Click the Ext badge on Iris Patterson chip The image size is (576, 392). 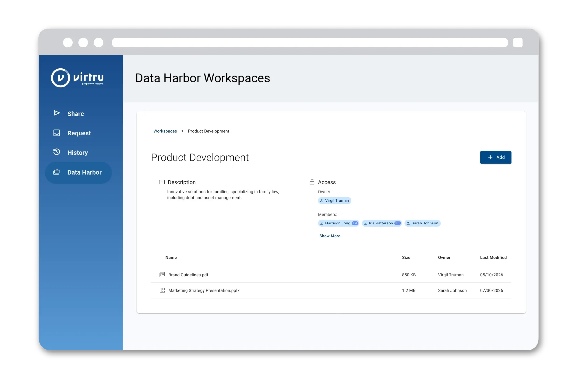(x=398, y=223)
